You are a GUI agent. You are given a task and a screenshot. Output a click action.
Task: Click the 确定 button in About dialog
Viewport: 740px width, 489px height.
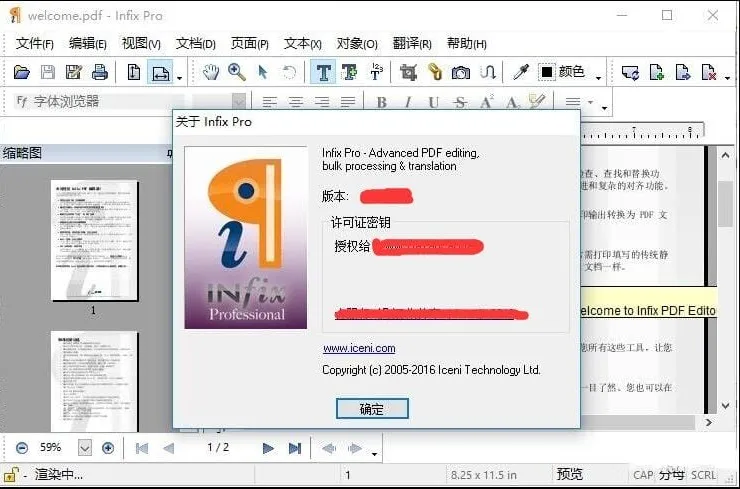click(371, 408)
